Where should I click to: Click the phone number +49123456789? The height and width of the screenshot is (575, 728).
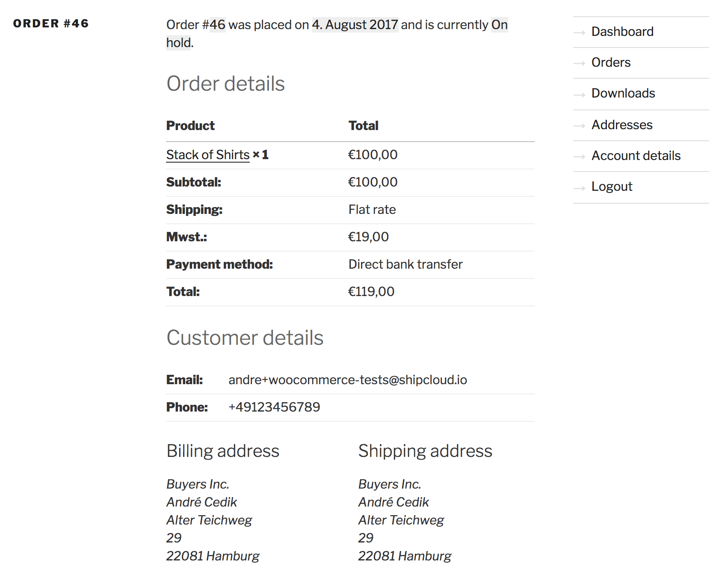[274, 407]
